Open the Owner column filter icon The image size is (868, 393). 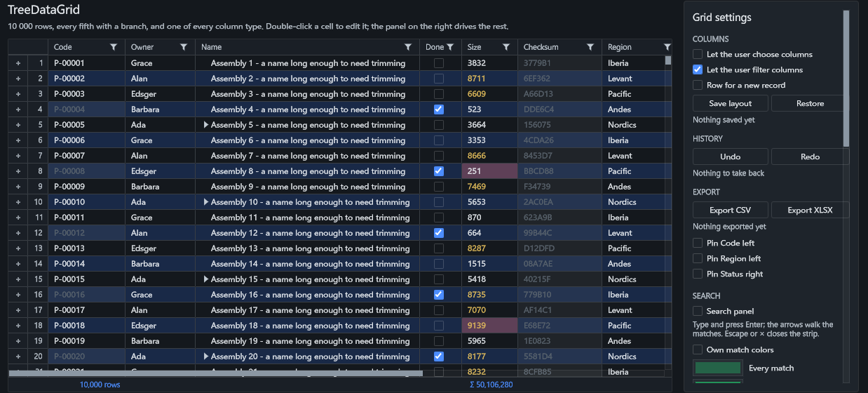[x=184, y=47]
